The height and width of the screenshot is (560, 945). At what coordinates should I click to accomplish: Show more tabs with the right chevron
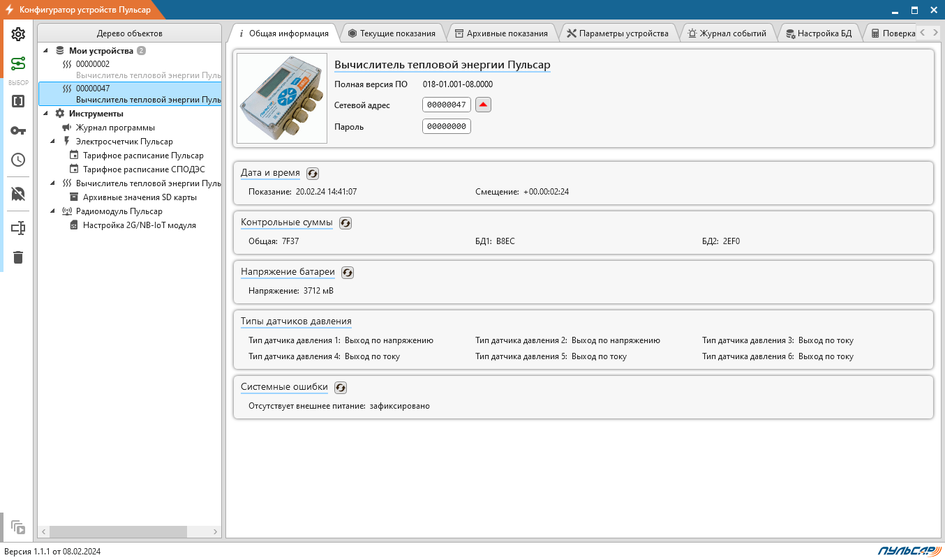(x=935, y=32)
